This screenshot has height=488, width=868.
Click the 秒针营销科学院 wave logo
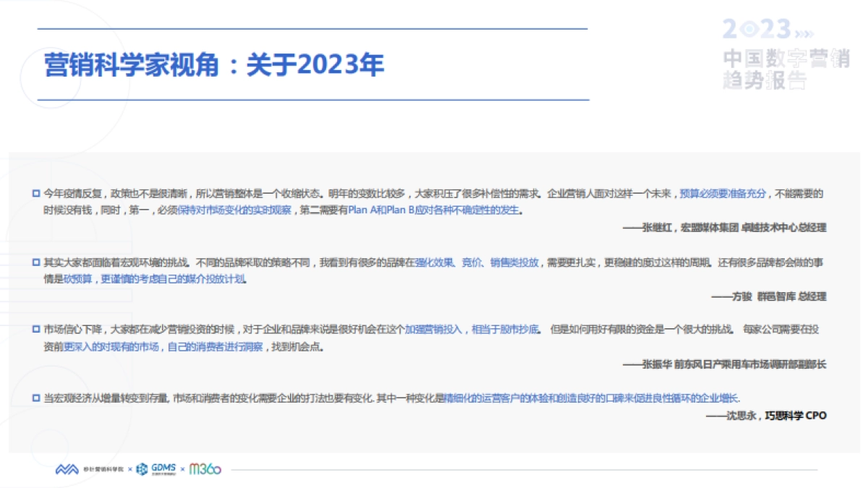click(66, 468)
